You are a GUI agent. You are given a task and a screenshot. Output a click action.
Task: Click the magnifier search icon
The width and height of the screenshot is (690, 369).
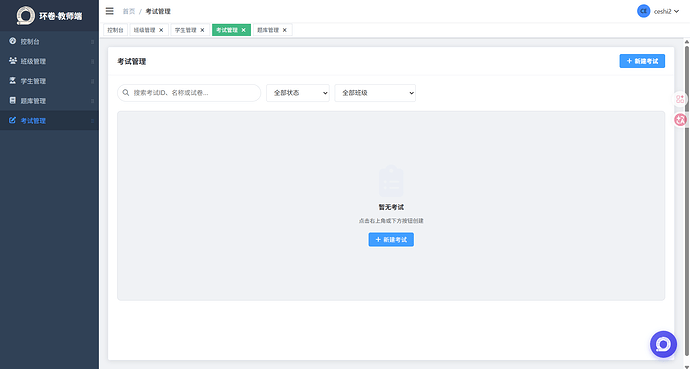tap(126, 93)
